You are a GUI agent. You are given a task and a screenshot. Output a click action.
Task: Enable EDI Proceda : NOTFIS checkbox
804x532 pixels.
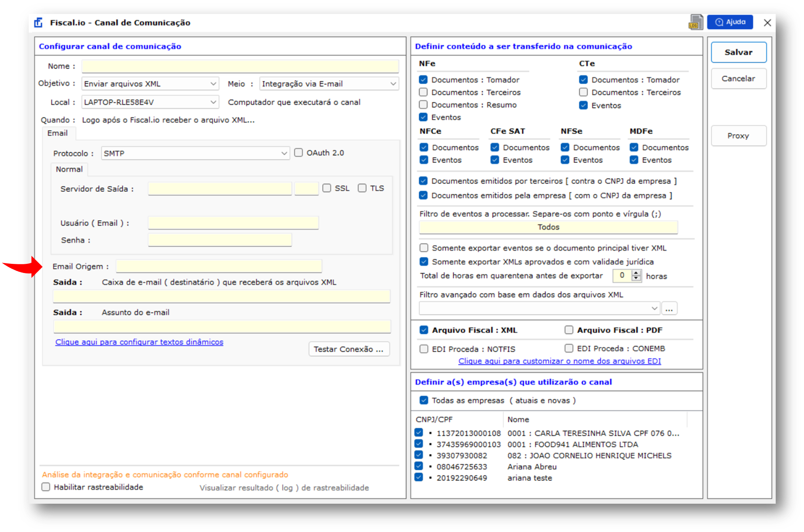424,349
